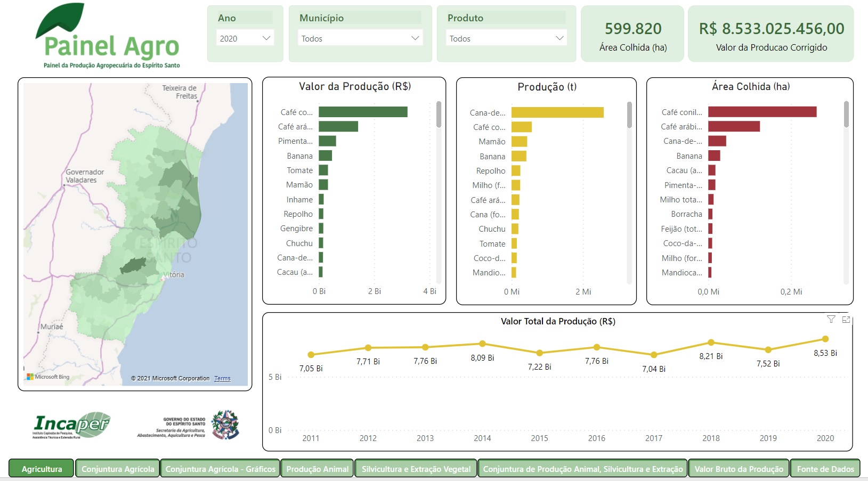Click the Microsoft Bing logo on map

pyautogui.click(x=48, y=377)
